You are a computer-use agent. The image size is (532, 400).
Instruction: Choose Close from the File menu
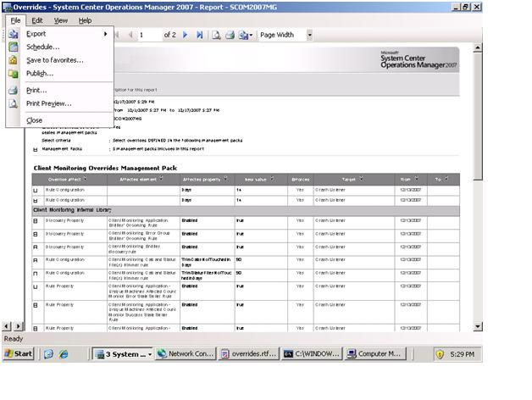pyautogui.click(x=59, y=120)
